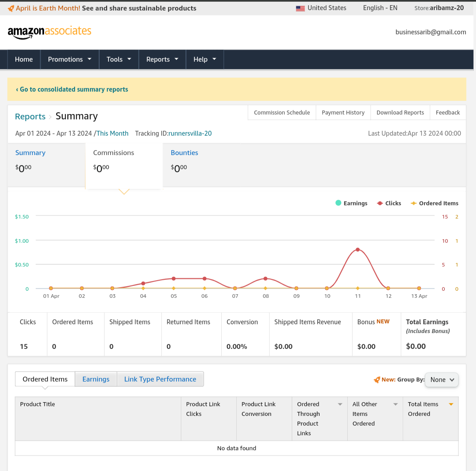The width and height of the screenshot is (476, 471).
Task: Click the 06 April clicks data point
Action: pos(205,278)
